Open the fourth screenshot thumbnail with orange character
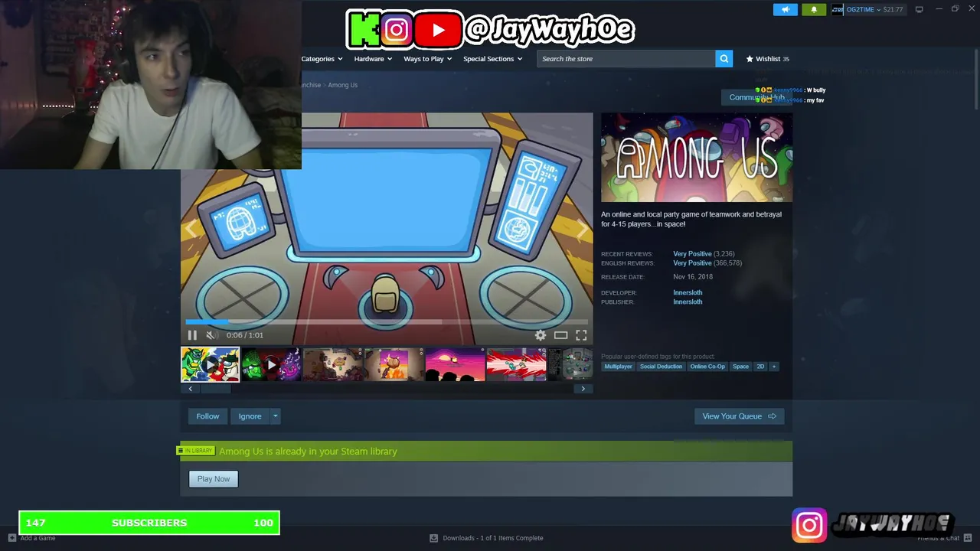This screenshot has width=980, height=551. (x=394, y=365)
